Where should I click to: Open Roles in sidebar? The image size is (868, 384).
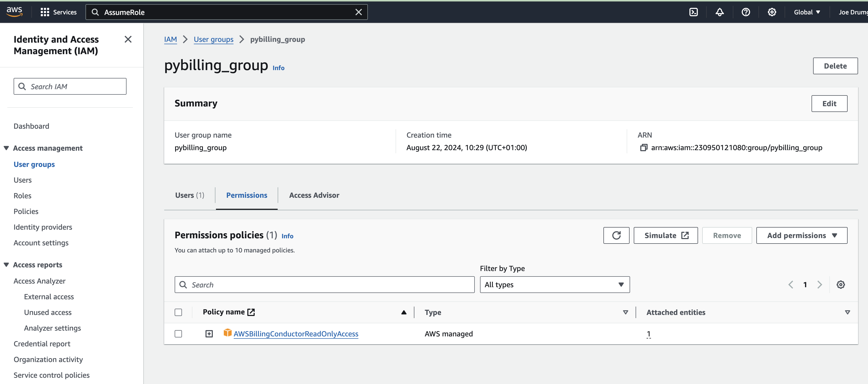tap(22, 196)
